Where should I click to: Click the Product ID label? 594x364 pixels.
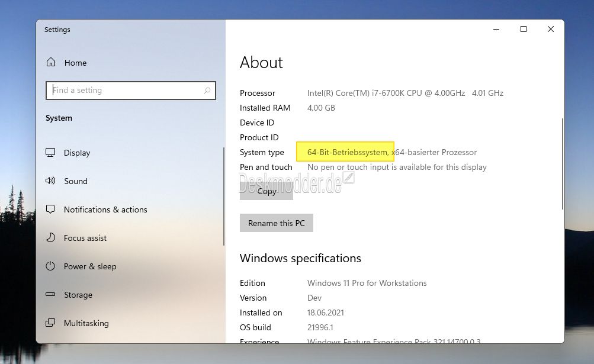[x=259, y=137]
